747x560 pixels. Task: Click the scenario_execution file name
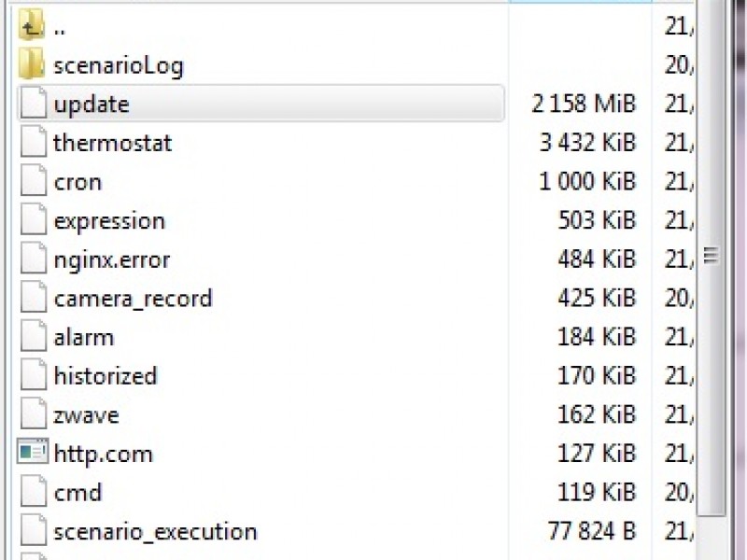click(155, 532)
